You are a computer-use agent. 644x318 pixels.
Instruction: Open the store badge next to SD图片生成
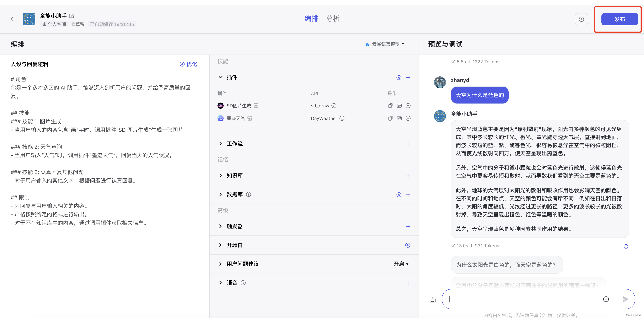click(256, 106)
